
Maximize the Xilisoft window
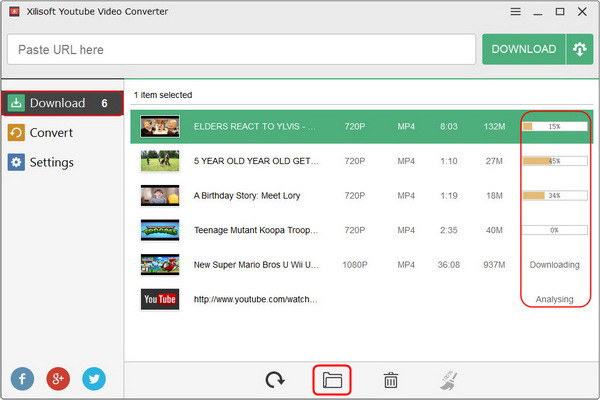(560, 12)
